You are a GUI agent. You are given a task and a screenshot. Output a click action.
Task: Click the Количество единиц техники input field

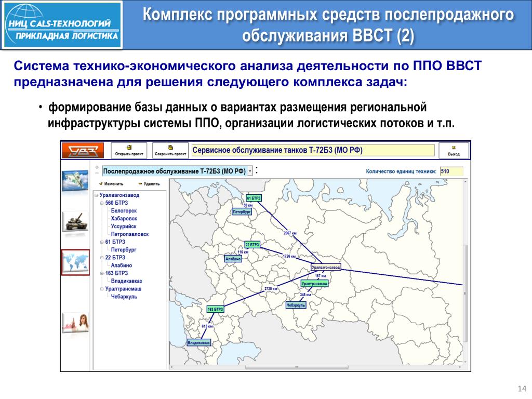coord(451,171)
